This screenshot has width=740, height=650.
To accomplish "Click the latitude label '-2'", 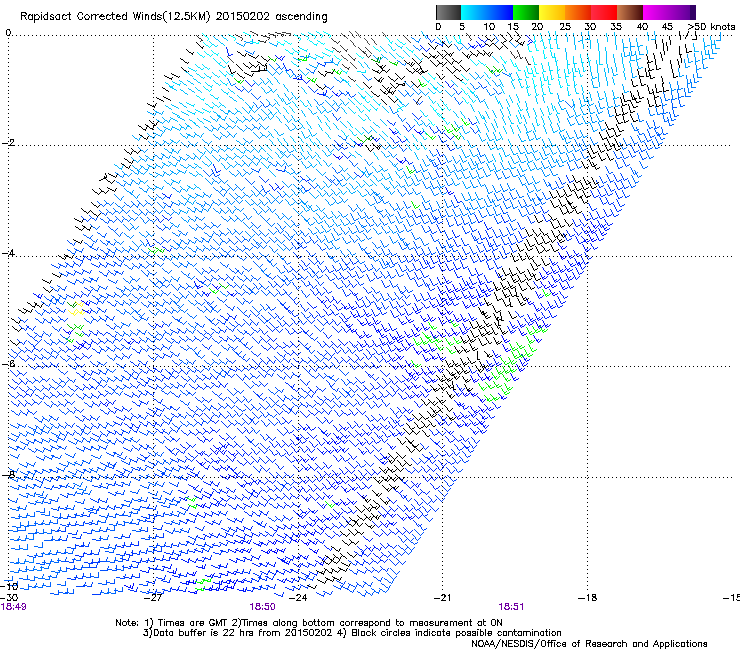I will 8,143.
